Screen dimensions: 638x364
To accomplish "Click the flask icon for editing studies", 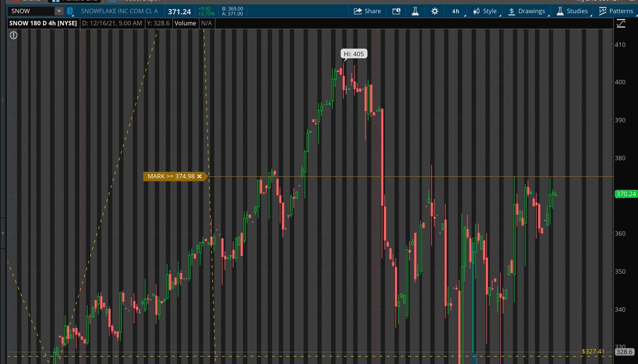I will pos(416,11).
